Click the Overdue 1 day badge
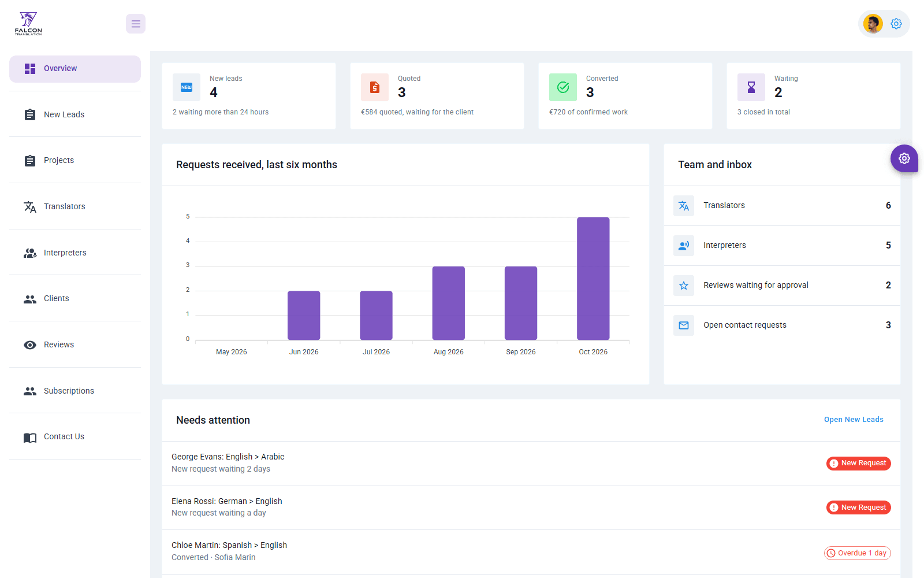The image size is (924, 578). (x=858, y=553)
